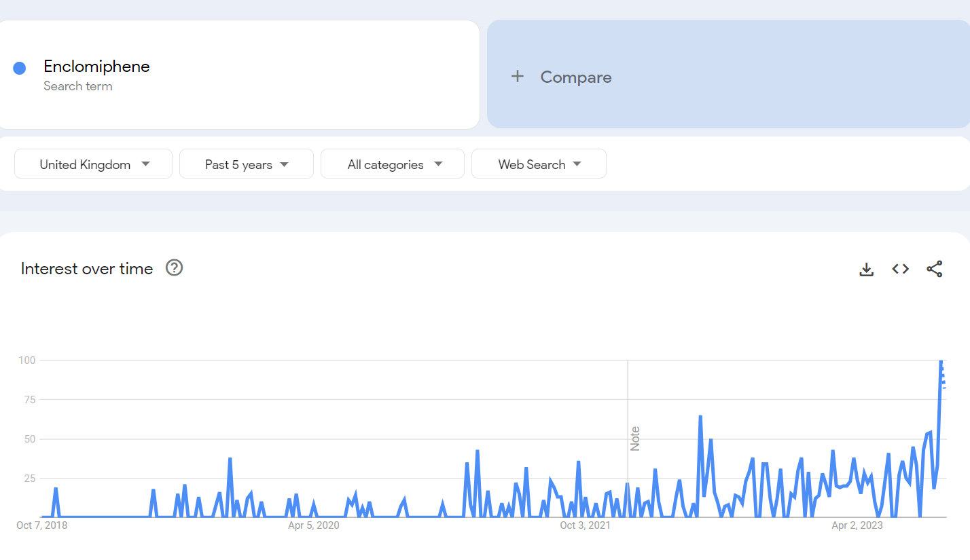Click the Oct 7, 2018 axis label
This screenshot has height=560, width=970.
(42, 525)
